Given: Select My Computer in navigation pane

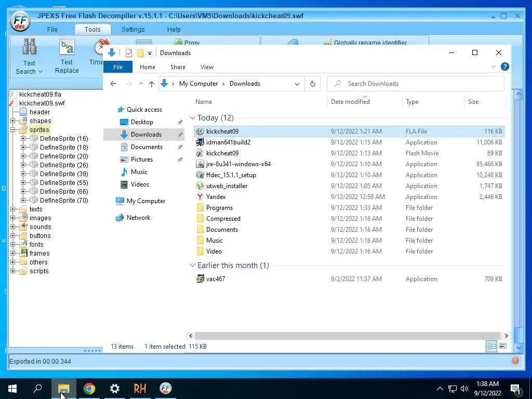Looking at the screenshot, I should [x=145, y=201].
